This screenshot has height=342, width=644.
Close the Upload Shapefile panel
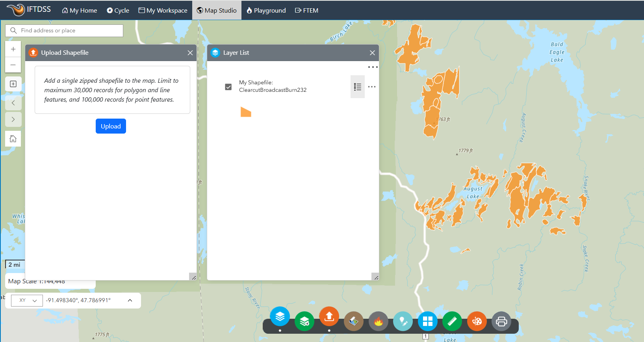pos(190,53)
